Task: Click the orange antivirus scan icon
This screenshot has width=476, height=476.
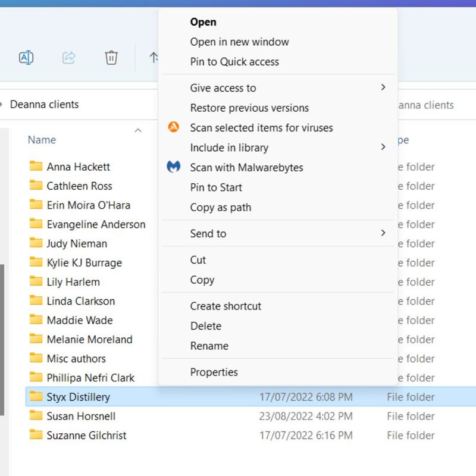Action: pyautogui.click(x=173, y=127)
